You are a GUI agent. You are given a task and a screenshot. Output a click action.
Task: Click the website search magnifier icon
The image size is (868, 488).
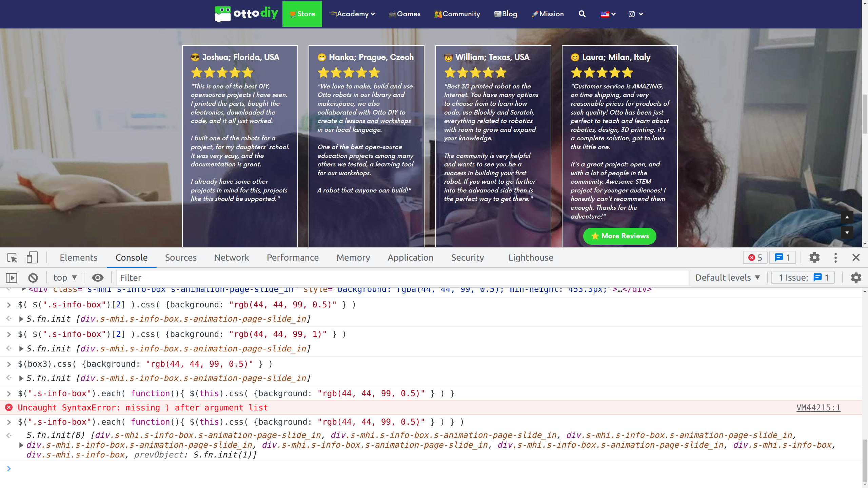click(582, 14)
